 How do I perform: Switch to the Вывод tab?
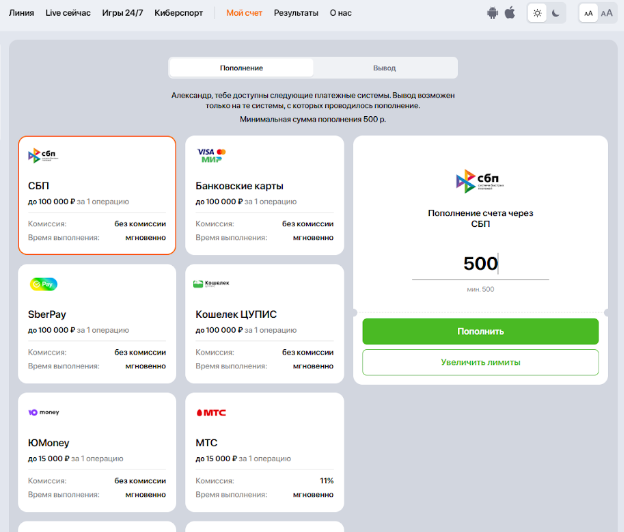(x=384, y=68)
